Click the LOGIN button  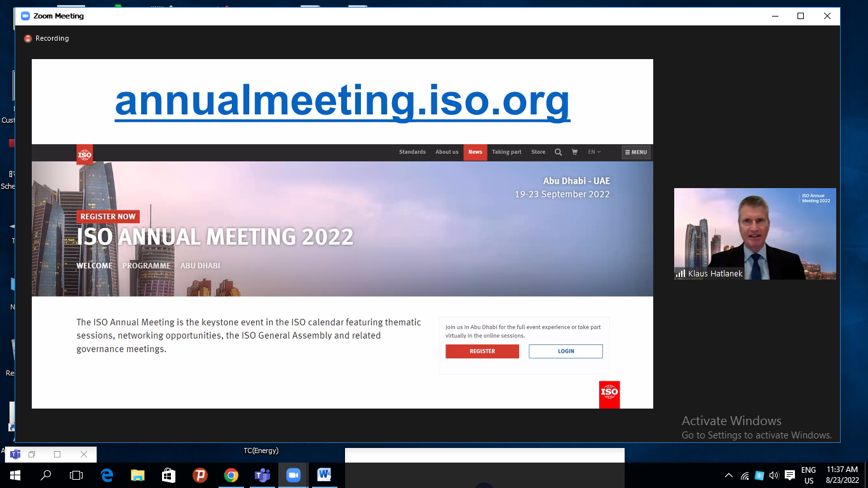coord(566,351)
